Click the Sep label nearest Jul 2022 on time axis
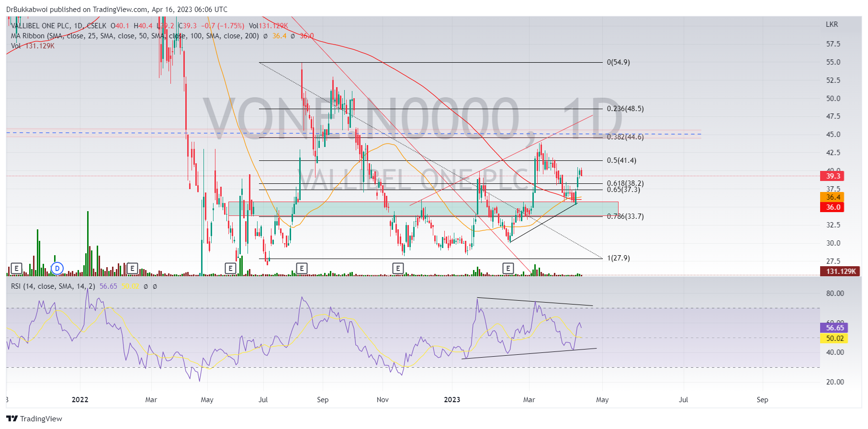The height and width of the screenshot is (429, 868). coord(323,400)
